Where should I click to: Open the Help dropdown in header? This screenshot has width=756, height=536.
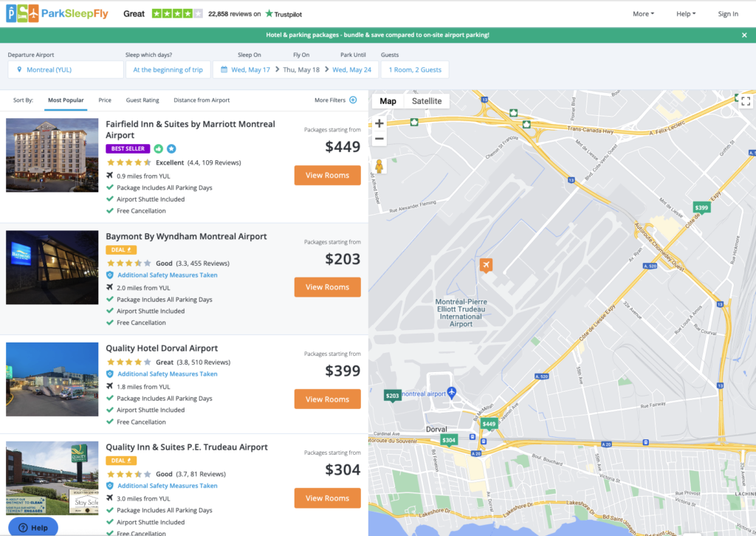tap(686, 13)
